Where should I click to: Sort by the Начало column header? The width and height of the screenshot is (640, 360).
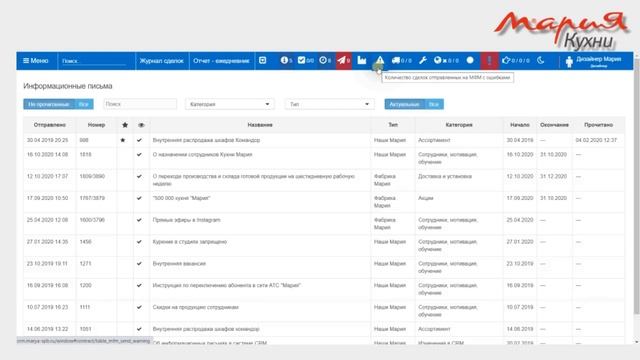[520, 125]
